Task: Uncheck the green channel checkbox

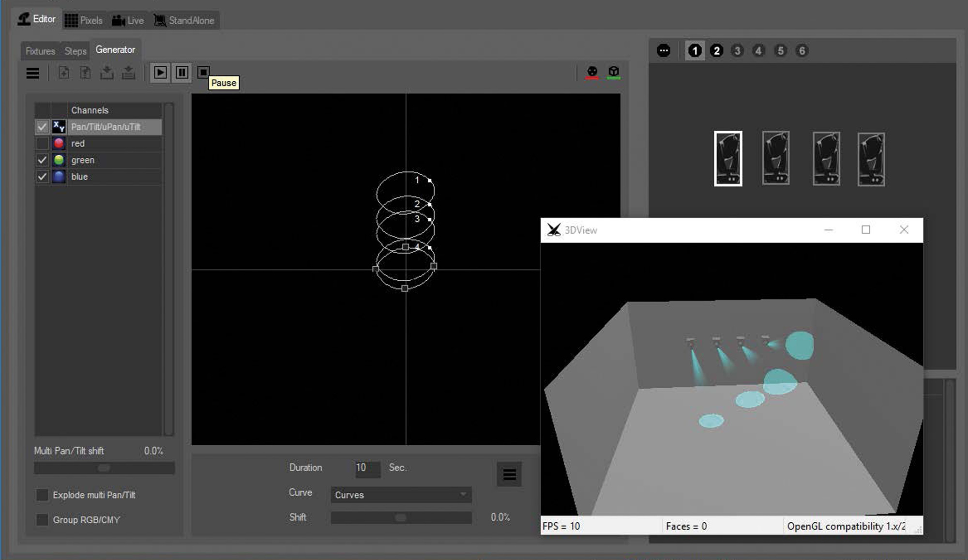Action: pos(42,160)
